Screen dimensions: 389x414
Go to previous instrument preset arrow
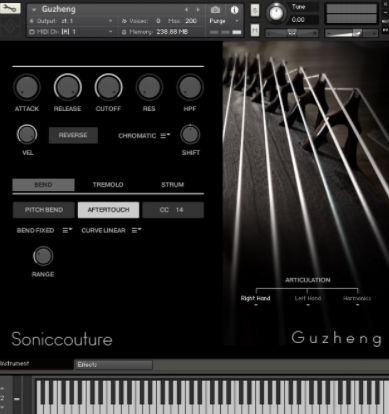(x=187, y=10)
